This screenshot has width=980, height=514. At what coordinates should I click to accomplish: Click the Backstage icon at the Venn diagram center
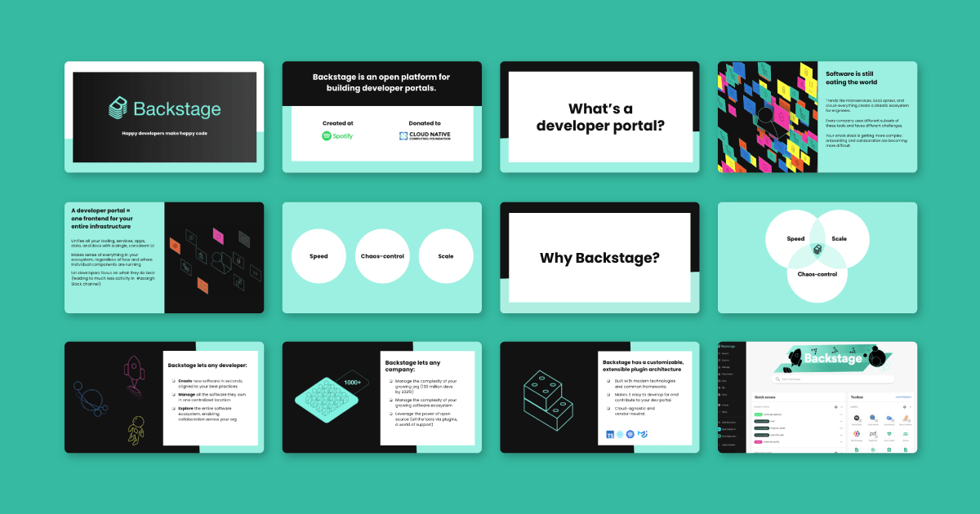[x=817, y=249]
